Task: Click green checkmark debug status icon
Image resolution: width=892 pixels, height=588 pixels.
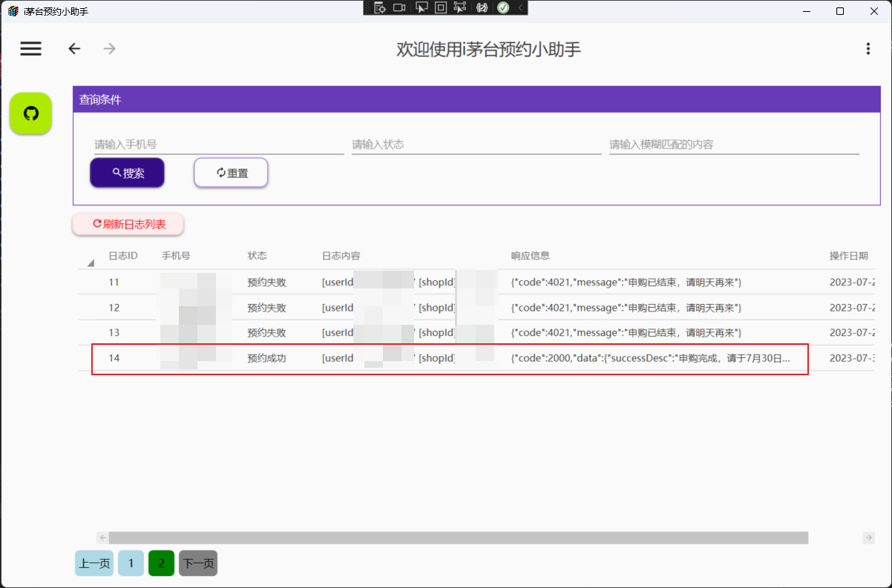Action: click(x=503, y=7)
